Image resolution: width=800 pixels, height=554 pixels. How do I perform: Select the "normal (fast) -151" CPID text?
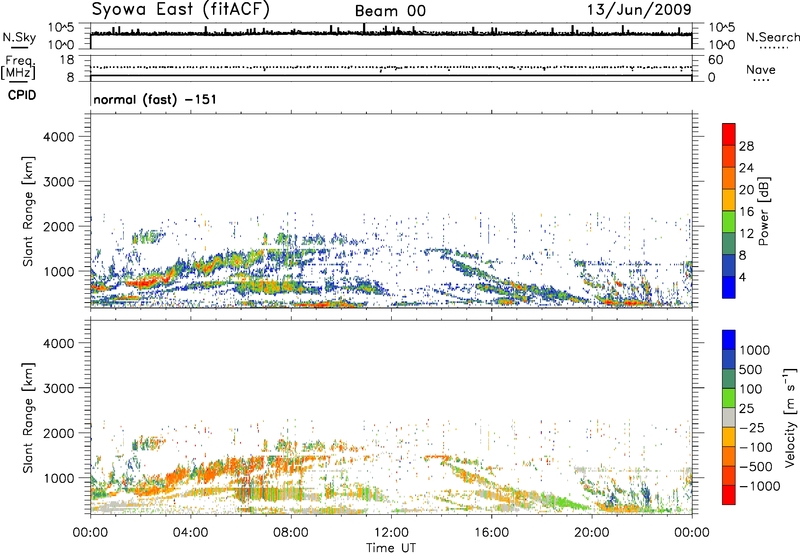coord(155,99)
